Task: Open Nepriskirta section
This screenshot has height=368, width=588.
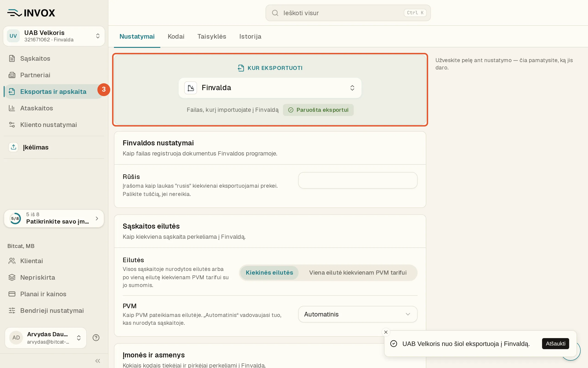Action: 54,277
